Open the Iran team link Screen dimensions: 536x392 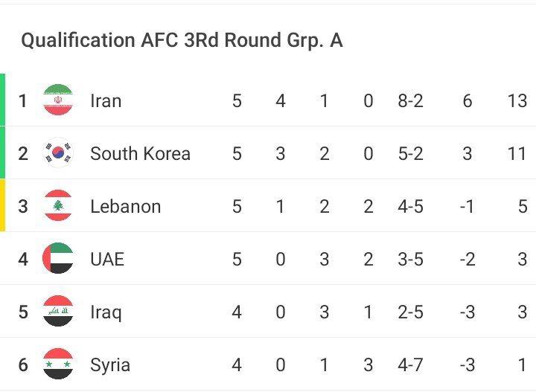click(x=106, y=100)
